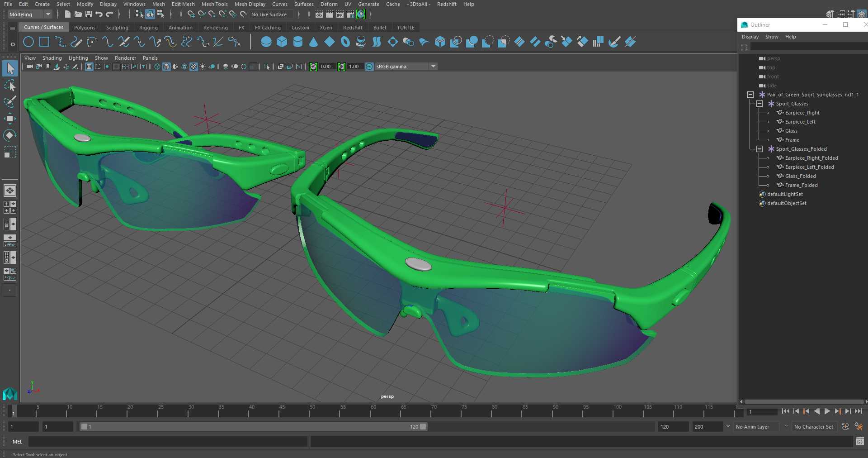Toggle textured display in viewport
Screen dimensions: 868x458
[193, 67]
